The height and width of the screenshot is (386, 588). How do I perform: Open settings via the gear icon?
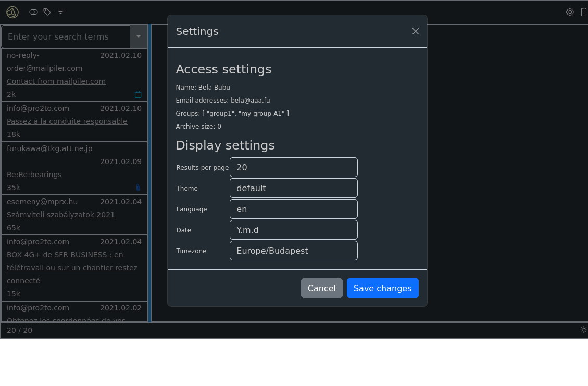pos(570,12)
